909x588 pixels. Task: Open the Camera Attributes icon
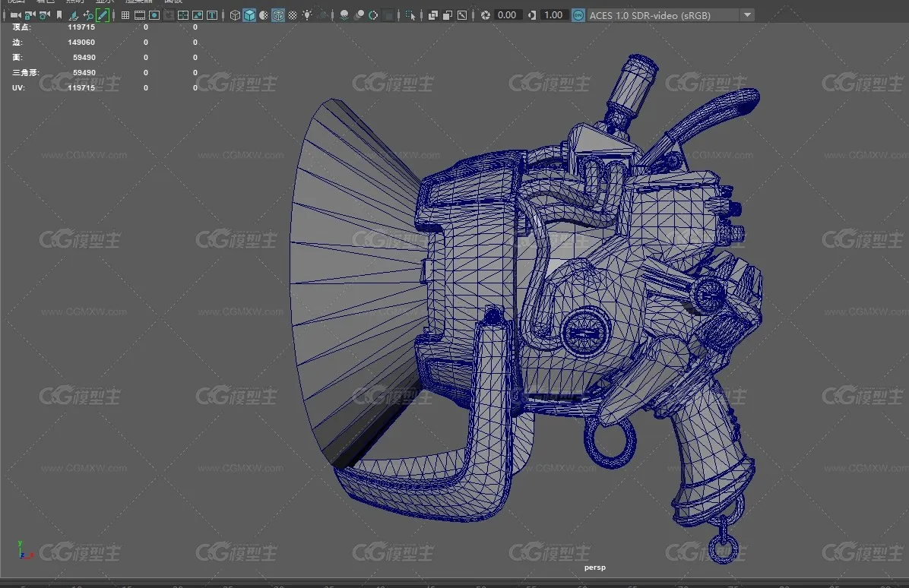45,15
